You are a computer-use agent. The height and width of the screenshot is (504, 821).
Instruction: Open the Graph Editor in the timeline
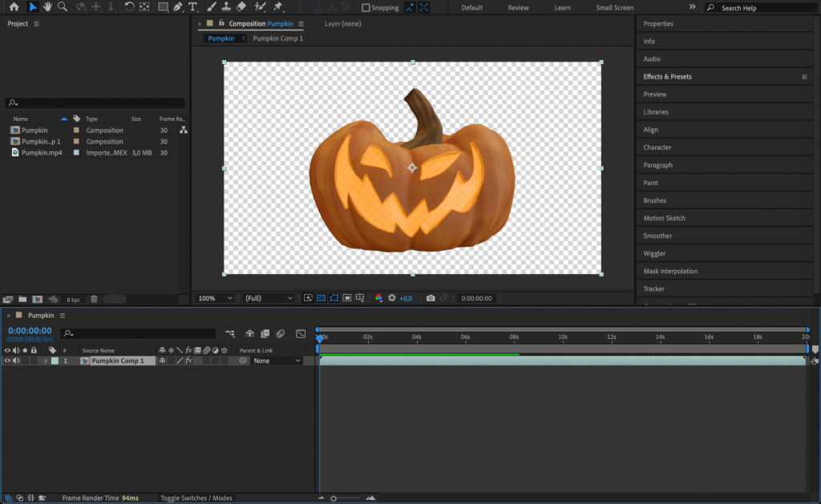tap(301, 334)
